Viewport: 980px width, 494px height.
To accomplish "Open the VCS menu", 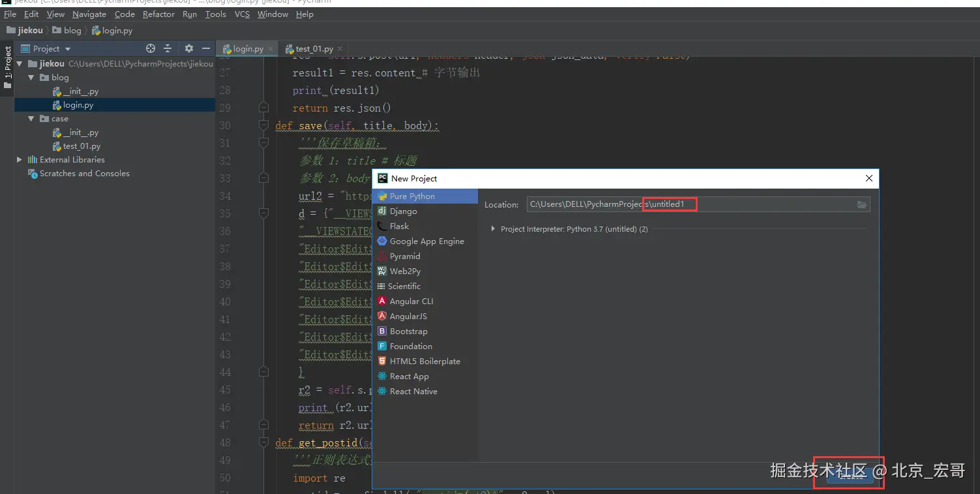I will pos(242,14).
